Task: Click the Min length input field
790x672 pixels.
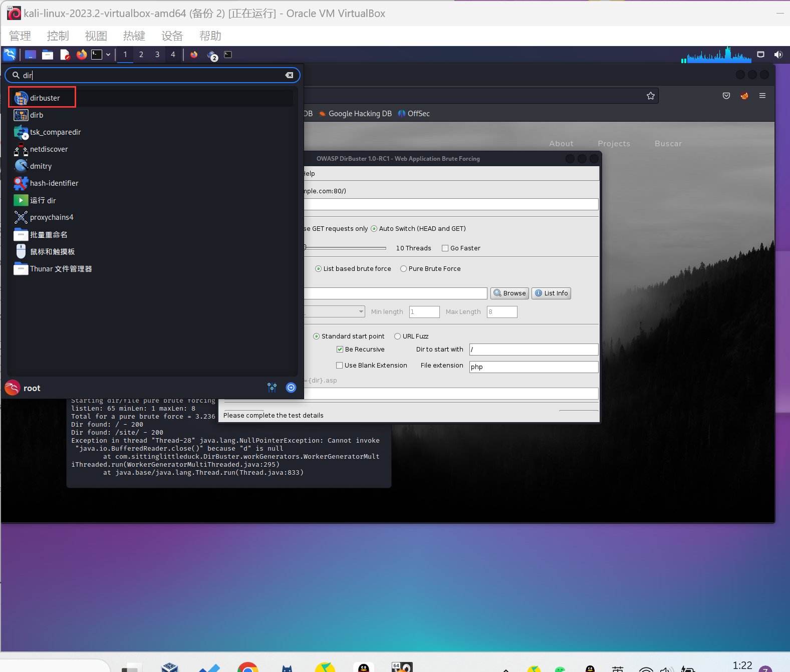Action: click(424, 312)
